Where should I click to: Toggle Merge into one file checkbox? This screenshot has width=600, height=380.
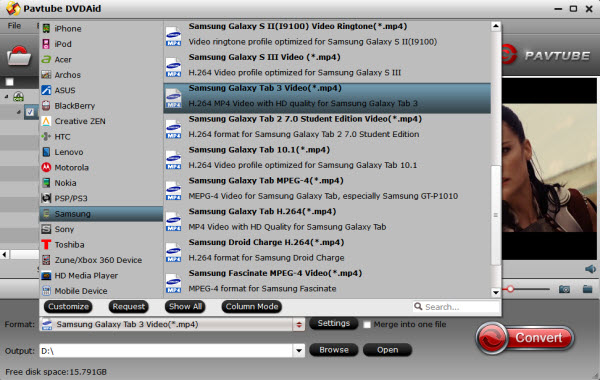[x=367, y=325]
